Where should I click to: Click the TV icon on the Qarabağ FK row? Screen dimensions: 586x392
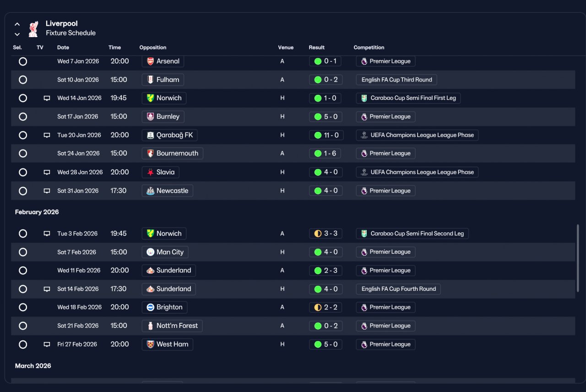click(x=47, y=135)
